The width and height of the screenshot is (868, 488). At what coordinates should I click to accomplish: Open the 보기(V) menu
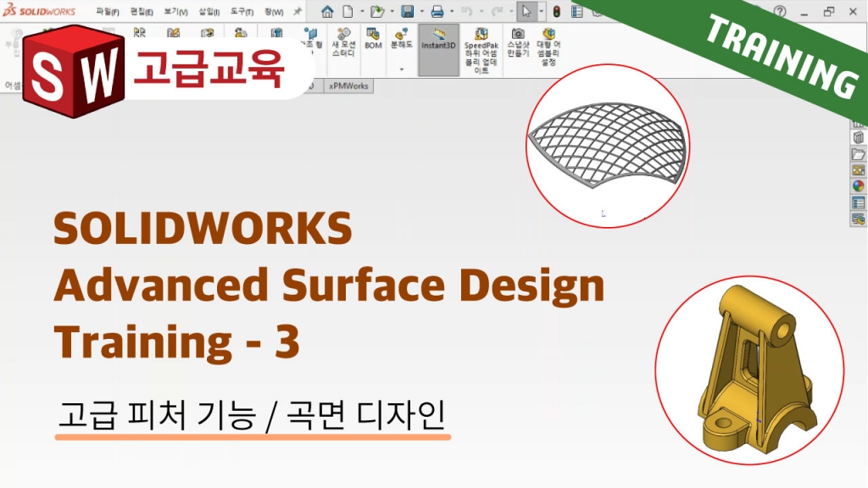pos(176,12)
